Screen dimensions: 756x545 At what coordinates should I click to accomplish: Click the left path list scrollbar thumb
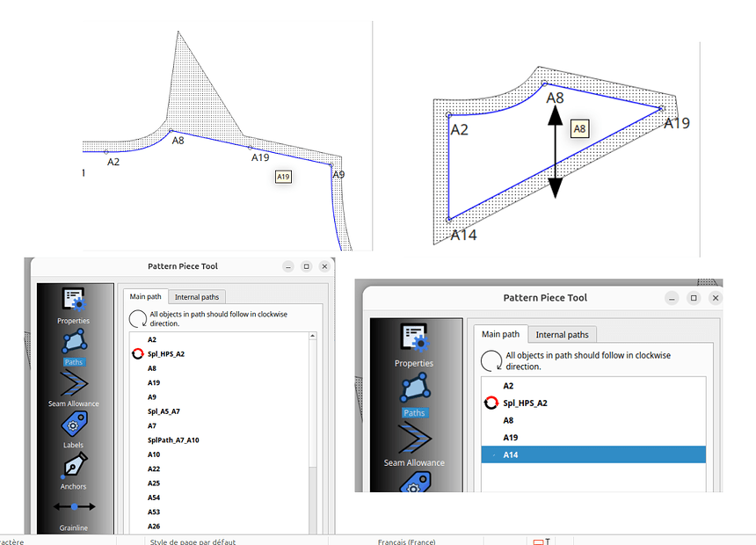click(313, 403)
